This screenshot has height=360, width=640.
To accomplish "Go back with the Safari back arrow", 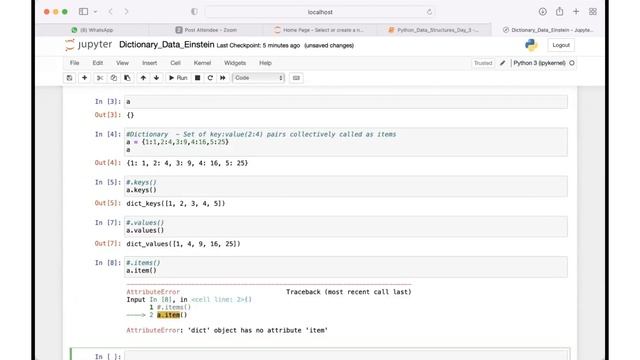I will (x=111, y=11).
